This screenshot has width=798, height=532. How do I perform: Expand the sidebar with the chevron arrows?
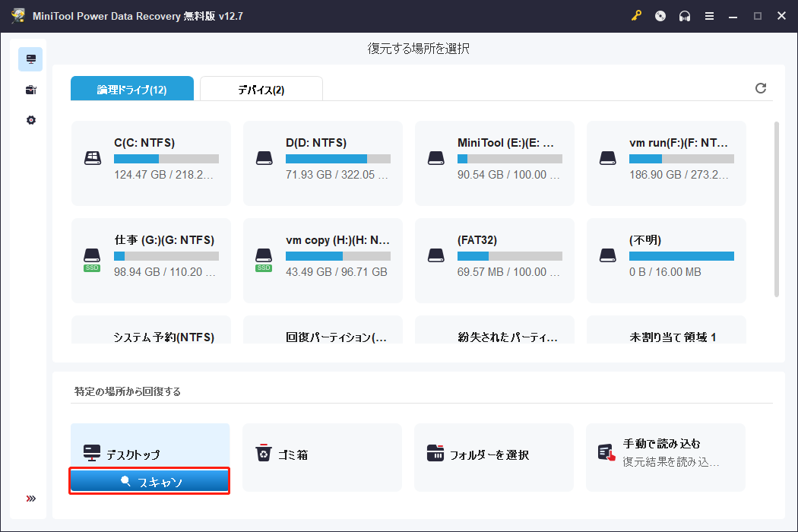[30, 499]
